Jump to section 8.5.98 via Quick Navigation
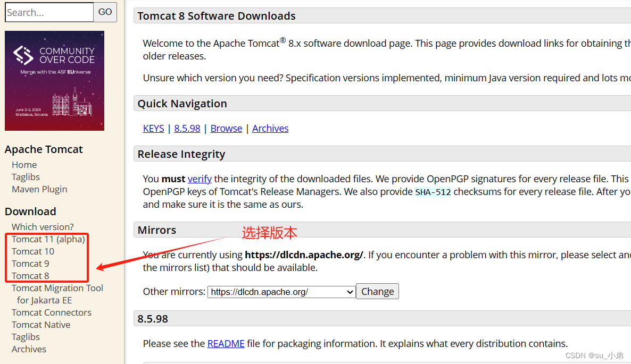 187,128
